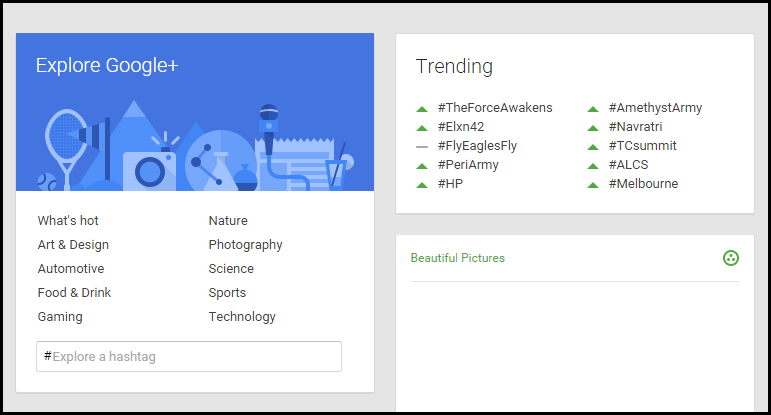Screen dimensions: 771x415
Task: View the #PeriArmy trending hashtag
Action: coord(468,165)
